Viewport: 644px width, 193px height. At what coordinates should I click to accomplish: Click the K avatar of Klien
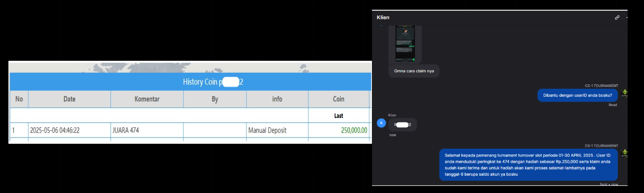click(x=381, y=123)
